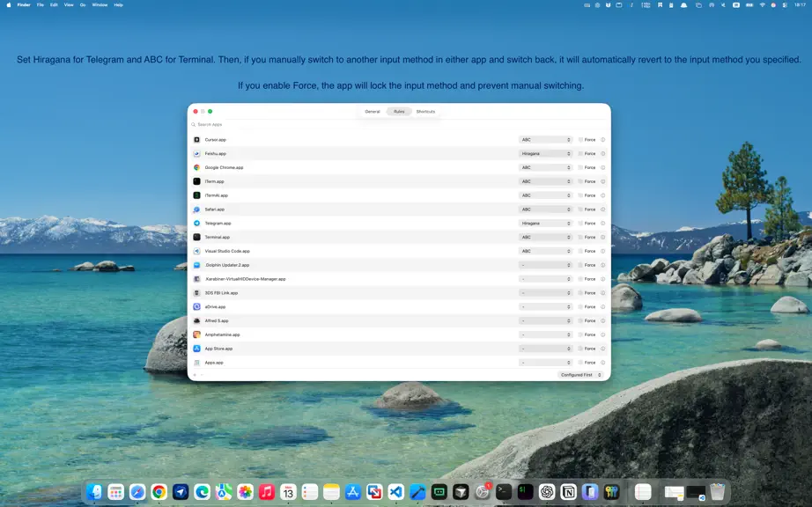The height and width of the screenshot is (507, 812).
Task: Open Calendar from the Dock
Action: (289, 491)
